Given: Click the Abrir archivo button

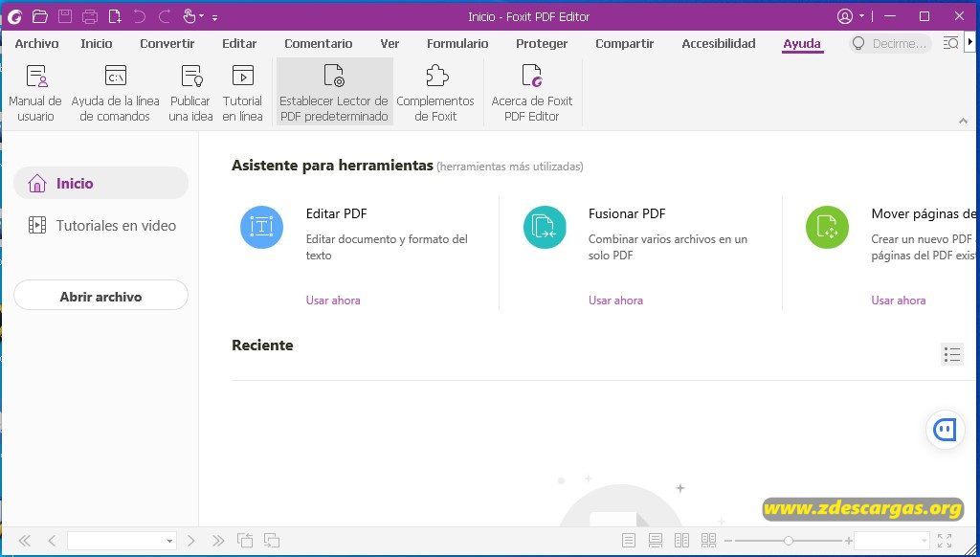Looking at the screenshot, I should (x=100, y=295).
